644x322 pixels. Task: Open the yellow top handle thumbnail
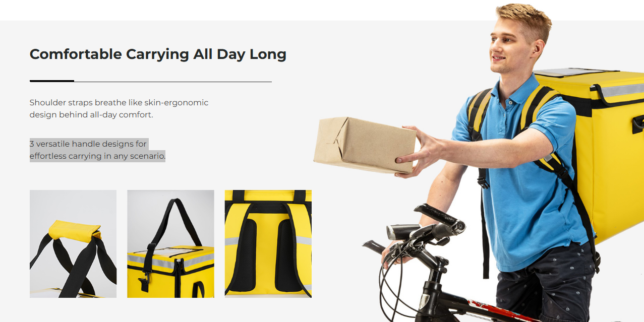pyautogui.click(x=73, y=244)
